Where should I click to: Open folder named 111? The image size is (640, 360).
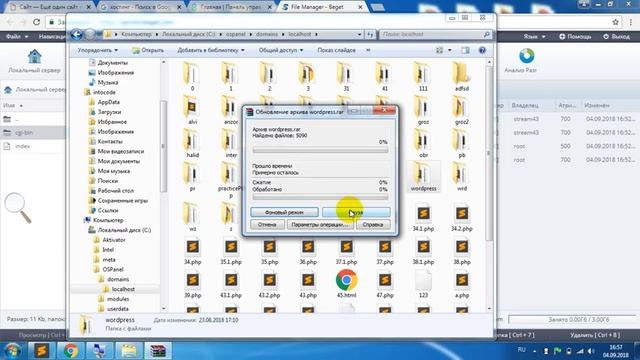(x=423, y=77)
